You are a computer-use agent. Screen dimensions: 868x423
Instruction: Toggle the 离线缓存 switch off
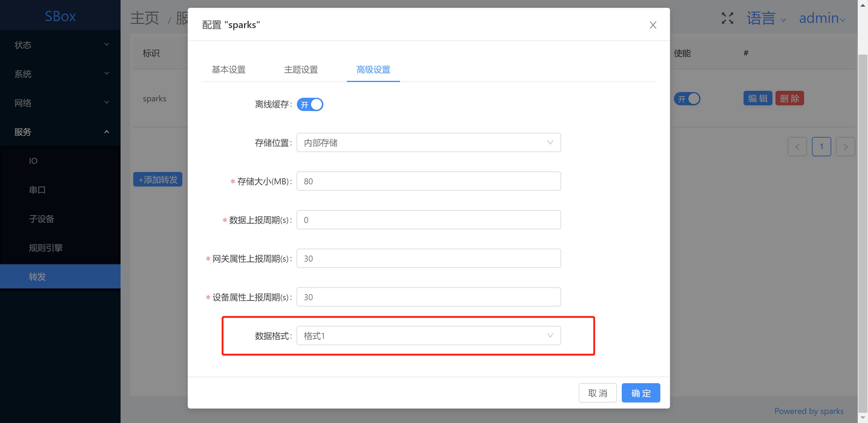pyautogui.click(x=310, y=105)
